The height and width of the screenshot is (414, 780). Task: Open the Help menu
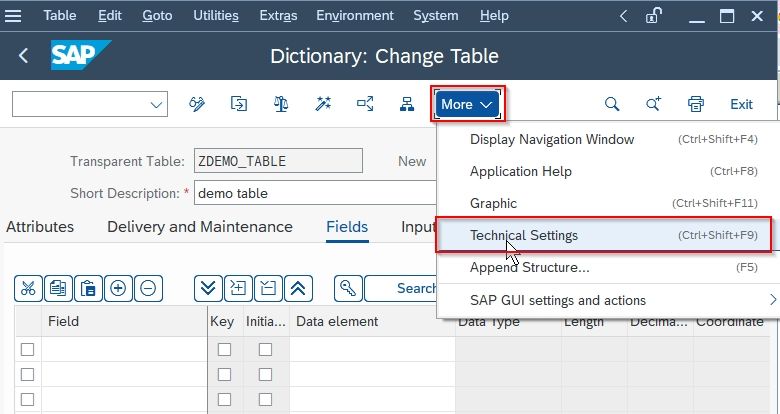[494, 16]
